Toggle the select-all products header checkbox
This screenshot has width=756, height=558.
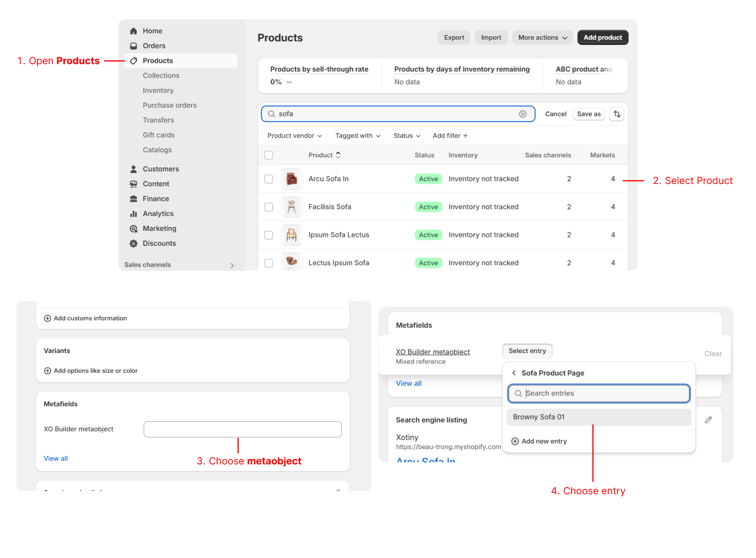click(x=269, y=155)
